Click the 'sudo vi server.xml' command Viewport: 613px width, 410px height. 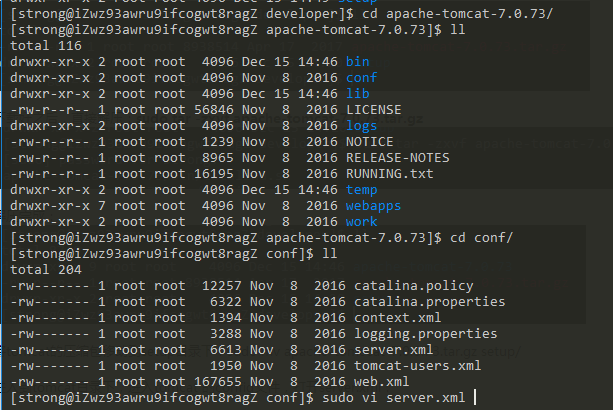click(x=394, y=398)
